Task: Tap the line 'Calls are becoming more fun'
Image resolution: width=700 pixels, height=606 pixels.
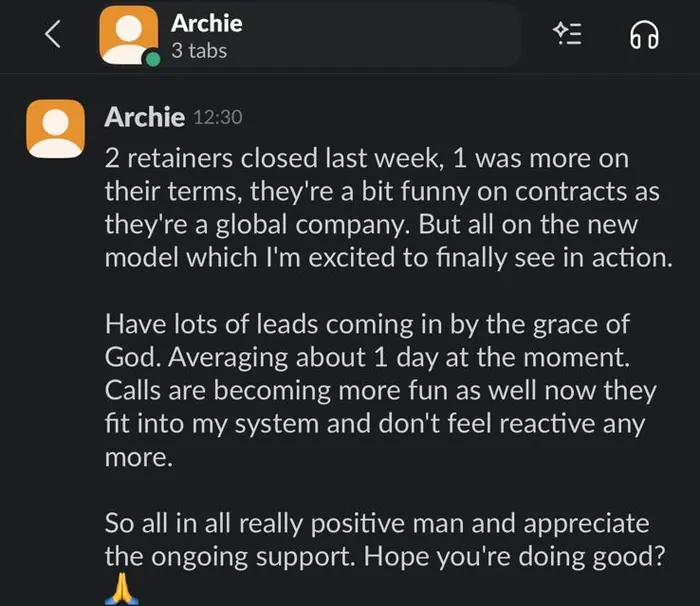Action: pos(381,390)
